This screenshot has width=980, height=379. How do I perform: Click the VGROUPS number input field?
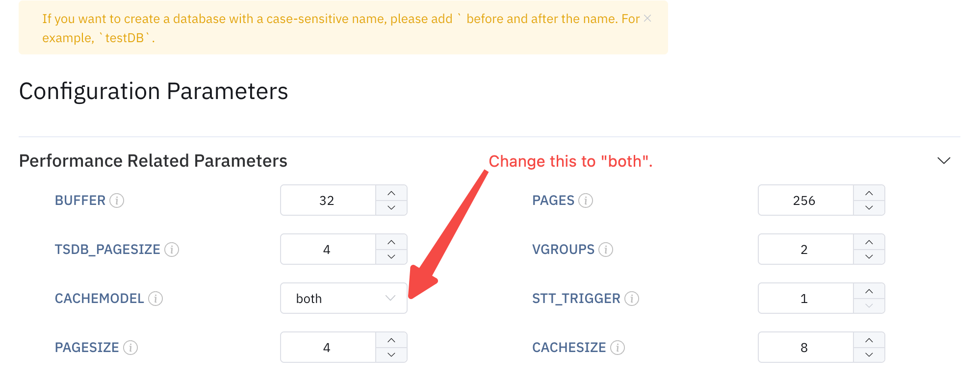pos(804,250)
